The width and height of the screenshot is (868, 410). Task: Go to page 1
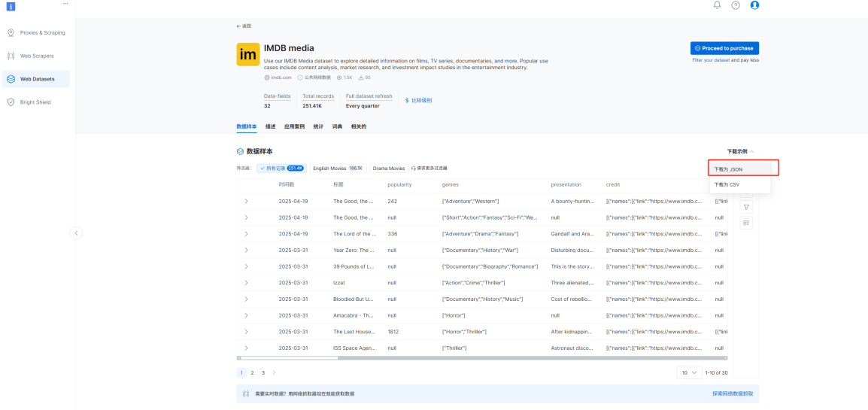click(241, 373)
